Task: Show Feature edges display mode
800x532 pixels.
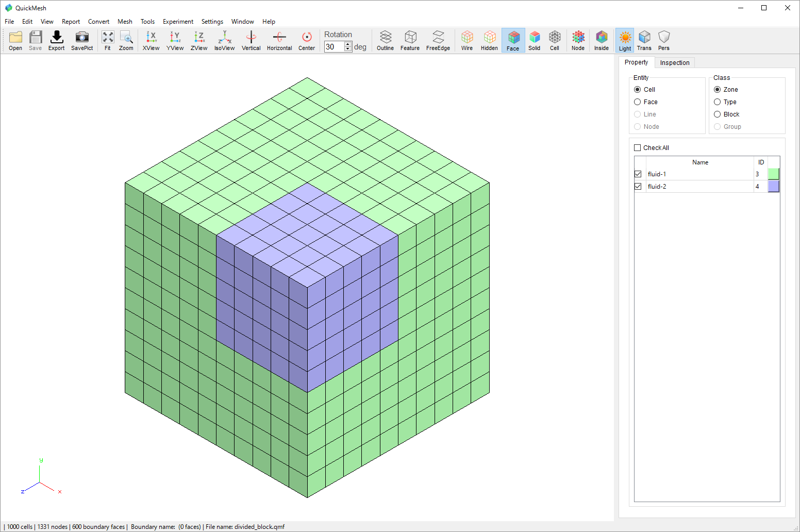Action: tap(410, 40)
